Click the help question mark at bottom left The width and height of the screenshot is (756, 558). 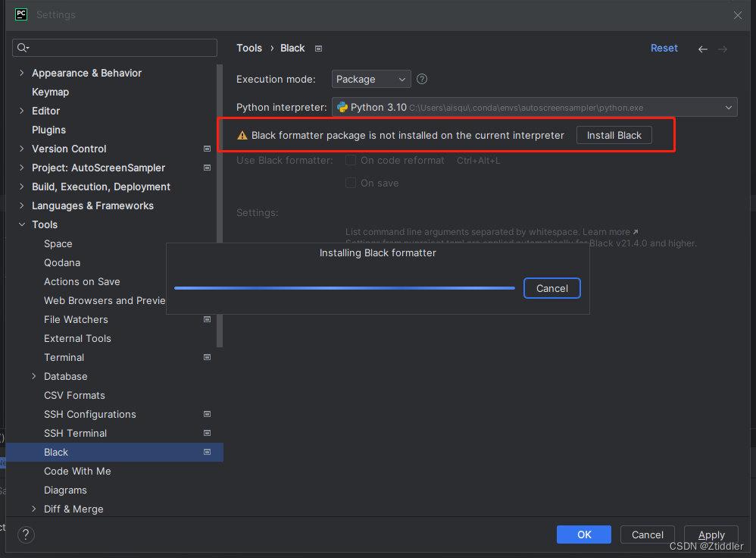click(x=25, y=534)
